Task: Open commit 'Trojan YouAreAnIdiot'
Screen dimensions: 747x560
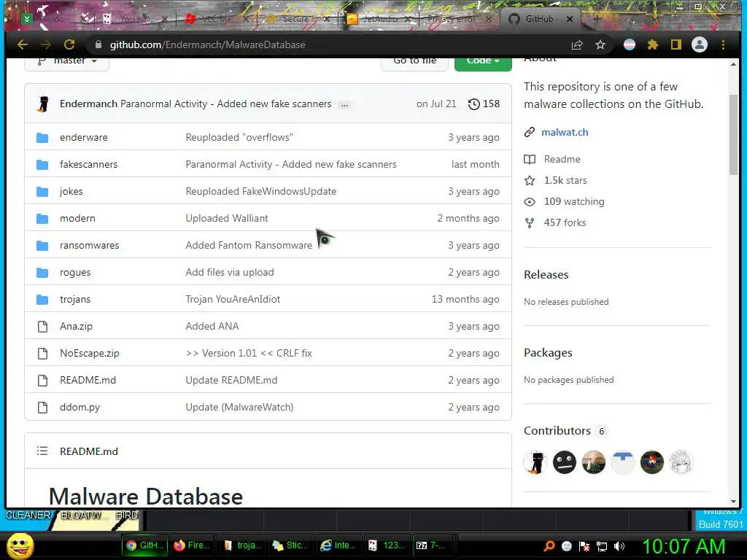Action: coord(233,300)
